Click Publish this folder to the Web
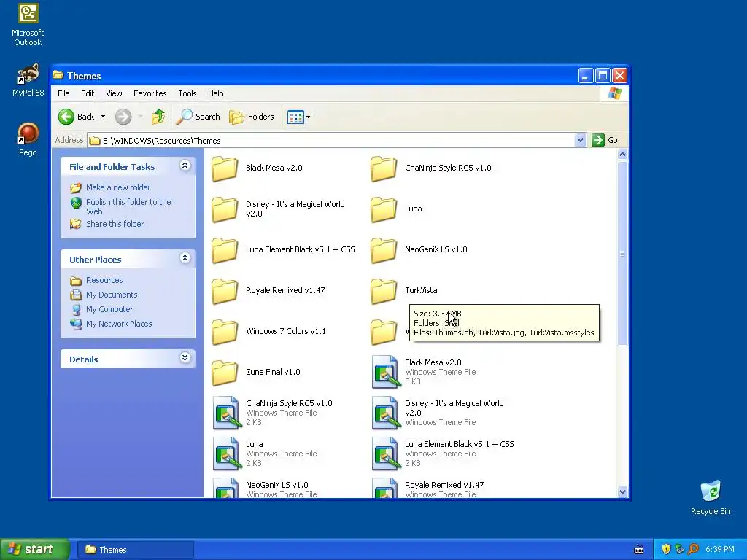Screen dimensions: 747x560 128,206
